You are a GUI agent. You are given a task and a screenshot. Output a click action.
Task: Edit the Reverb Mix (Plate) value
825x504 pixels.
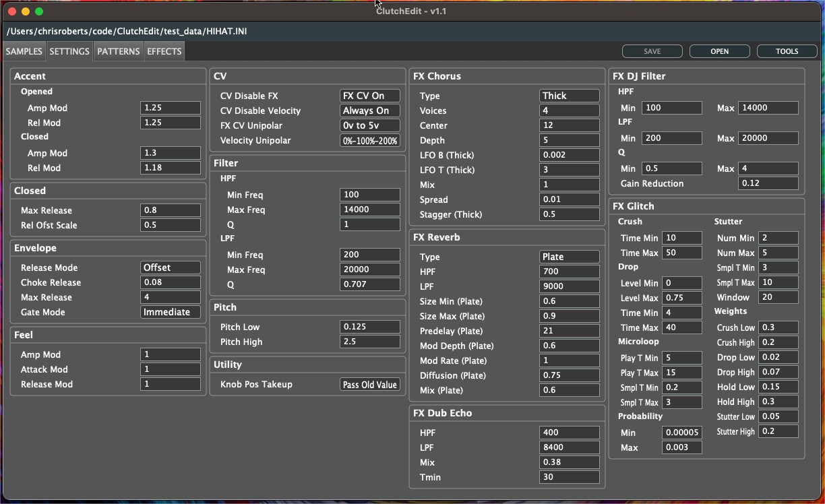570,390
